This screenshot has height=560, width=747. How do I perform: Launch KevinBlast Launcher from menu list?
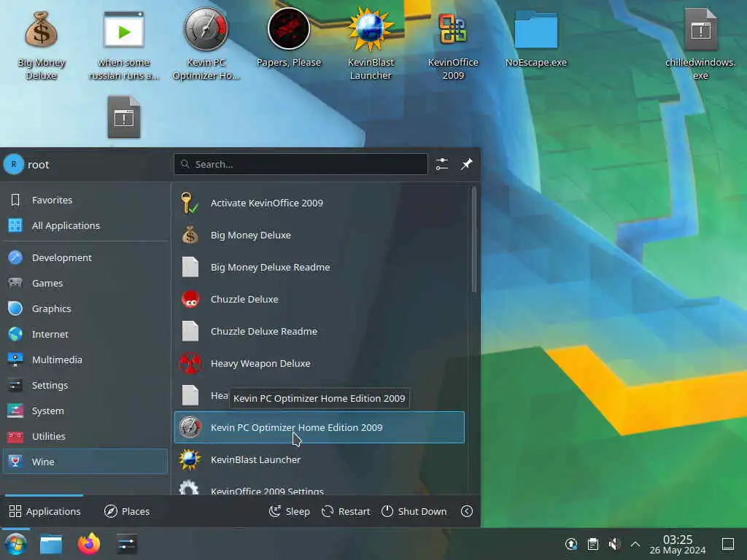[320, 459]
